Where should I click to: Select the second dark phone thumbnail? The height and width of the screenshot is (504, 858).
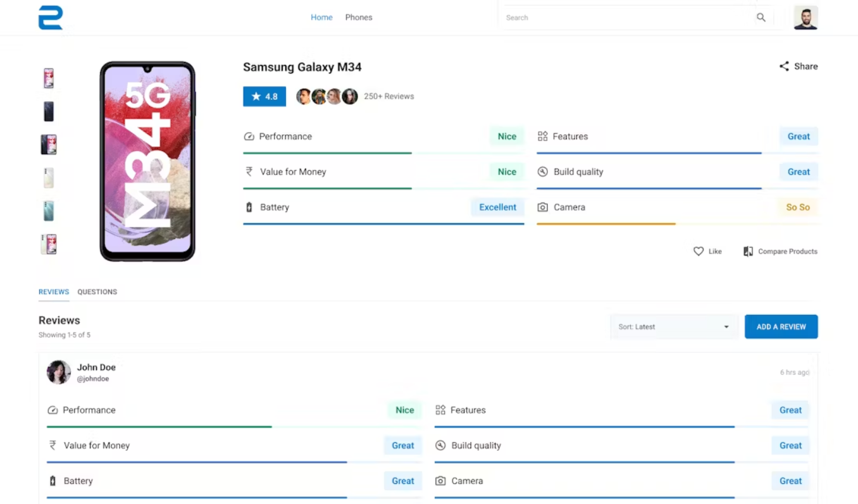49,111
